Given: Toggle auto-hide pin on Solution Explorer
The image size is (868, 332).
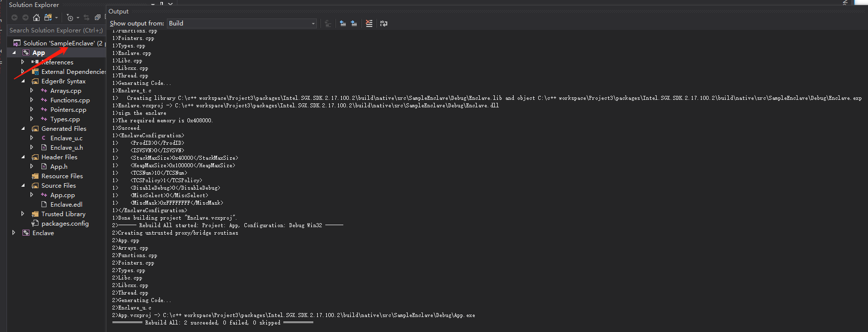Looking at the screenshot, I should [x=161, y=3].
